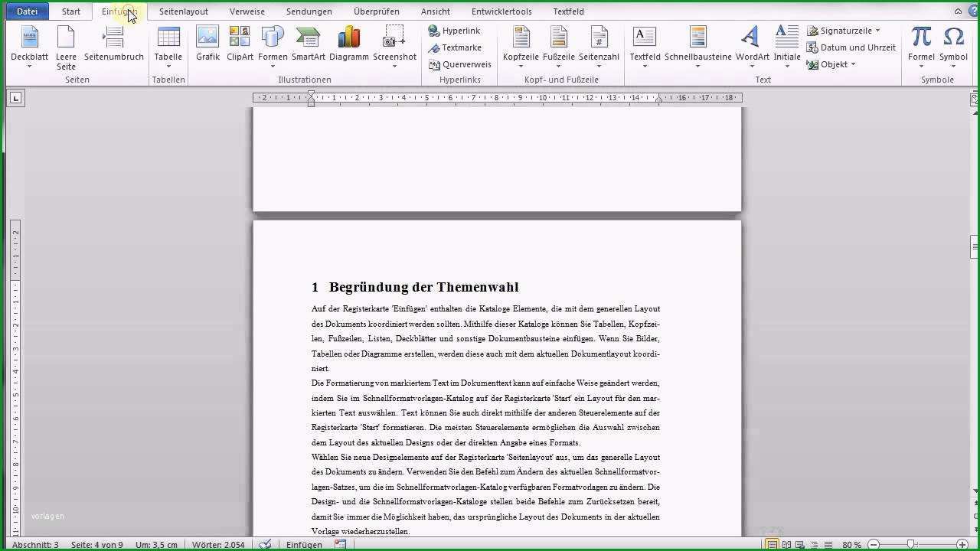Image resolution: width=980 pixels, height=551 pixels.
Task: Click the zoom slider handle
Action: click(x=910, y=544)
